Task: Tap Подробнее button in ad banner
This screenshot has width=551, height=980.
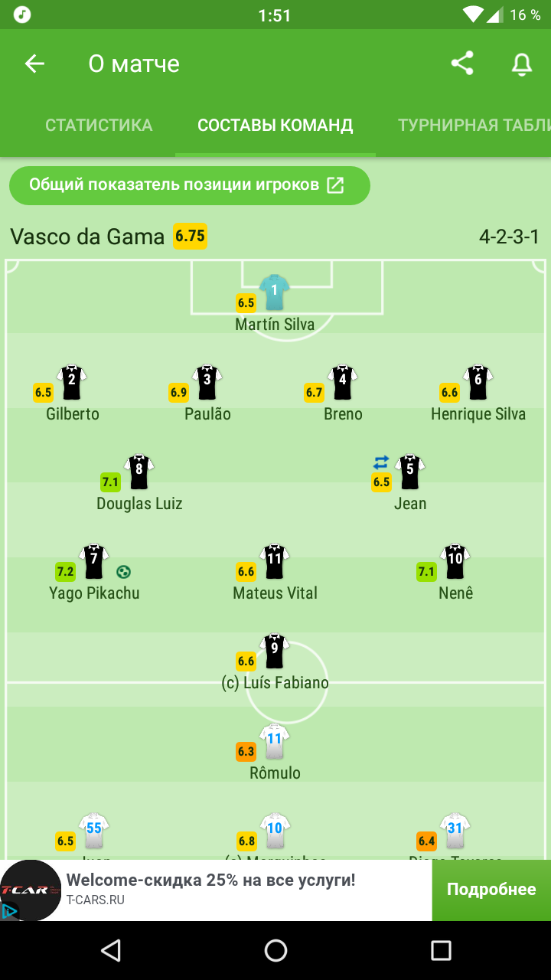Action: pos(491,890)
